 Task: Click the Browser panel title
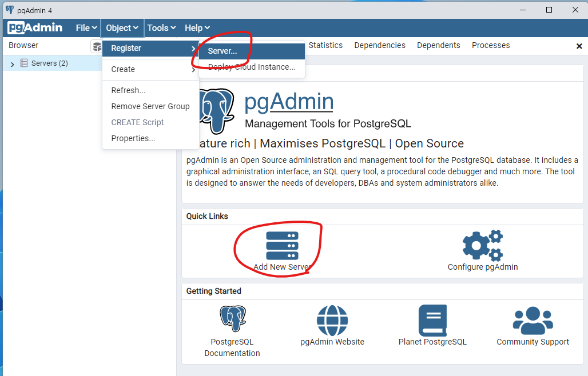point(23,45)
